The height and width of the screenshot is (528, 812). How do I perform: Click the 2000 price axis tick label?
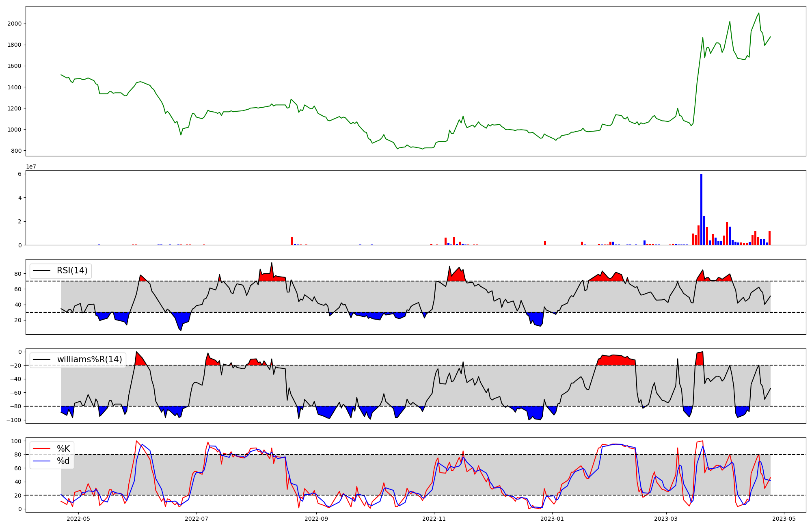click(14, 24)
